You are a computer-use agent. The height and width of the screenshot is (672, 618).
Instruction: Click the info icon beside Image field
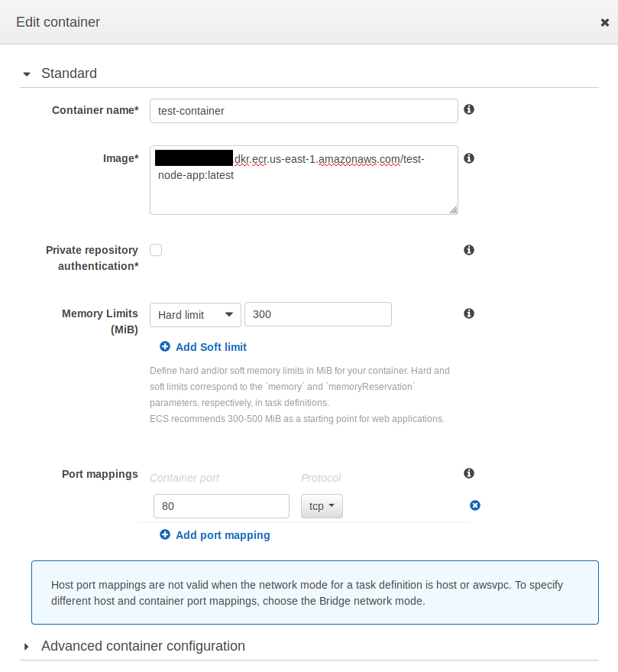(469, 158)
